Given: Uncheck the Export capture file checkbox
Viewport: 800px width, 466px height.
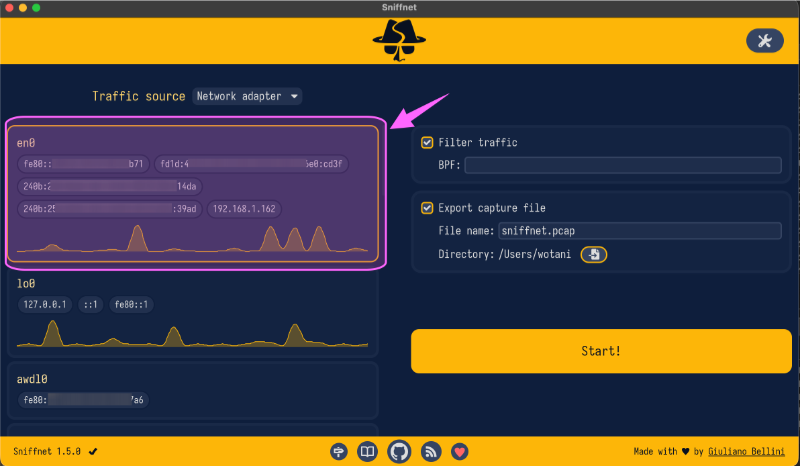Looking at the screenshot, I should [427, 208].
